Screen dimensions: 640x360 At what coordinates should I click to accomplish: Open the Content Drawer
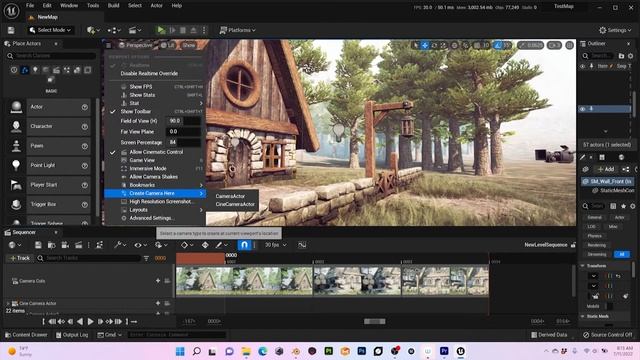26,335
